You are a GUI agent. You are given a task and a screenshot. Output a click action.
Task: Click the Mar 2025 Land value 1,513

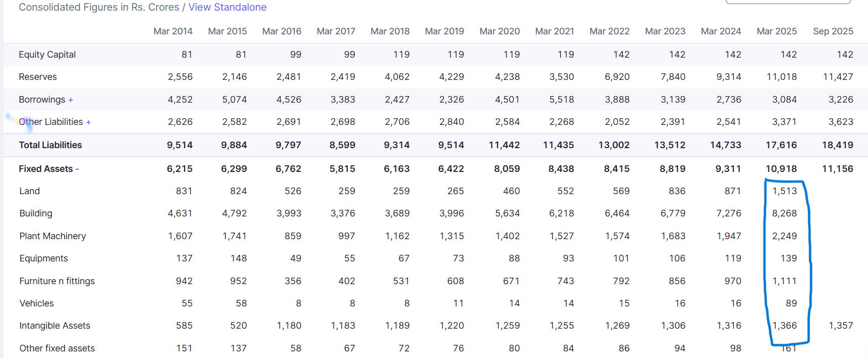coord(784,191)
